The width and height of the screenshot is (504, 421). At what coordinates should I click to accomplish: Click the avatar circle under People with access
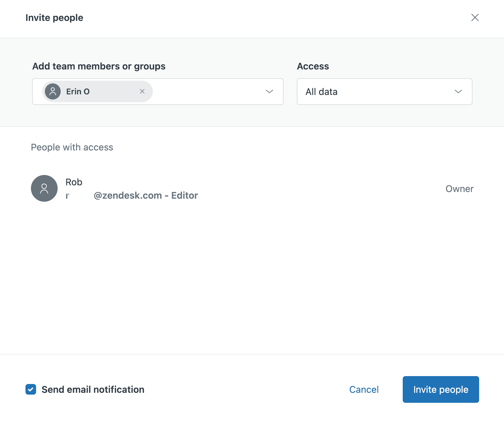click(44, 188)
